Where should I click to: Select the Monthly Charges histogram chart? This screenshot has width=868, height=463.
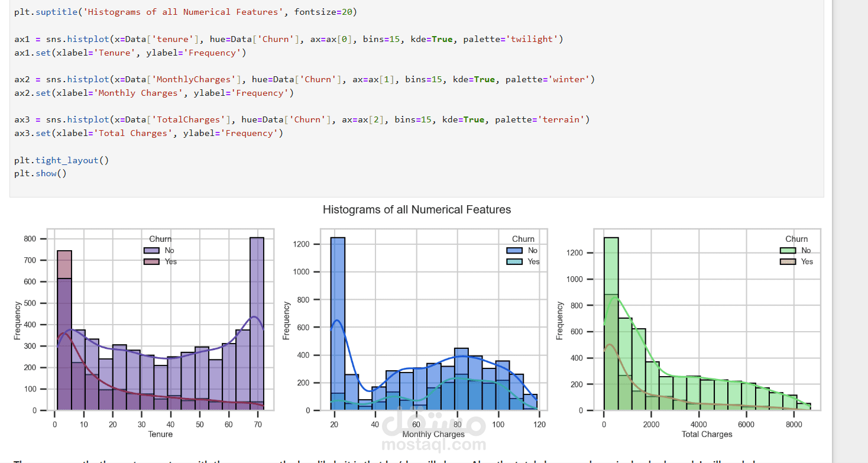(x=433, y=319)
